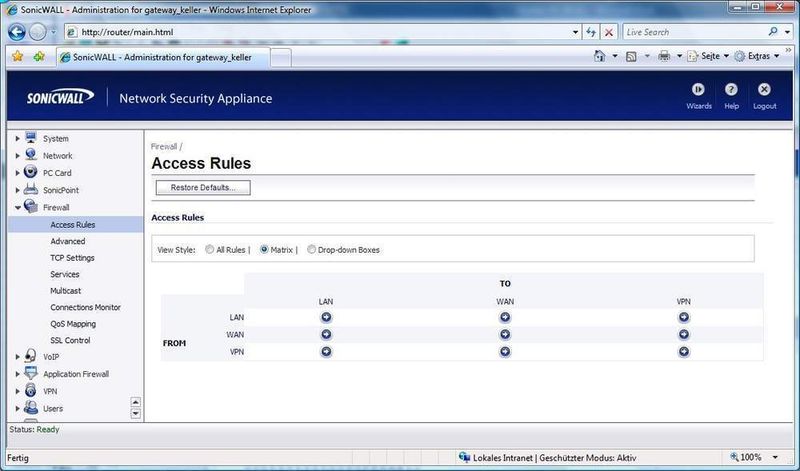Click the Logout icon in header

[x=764, y=90]
